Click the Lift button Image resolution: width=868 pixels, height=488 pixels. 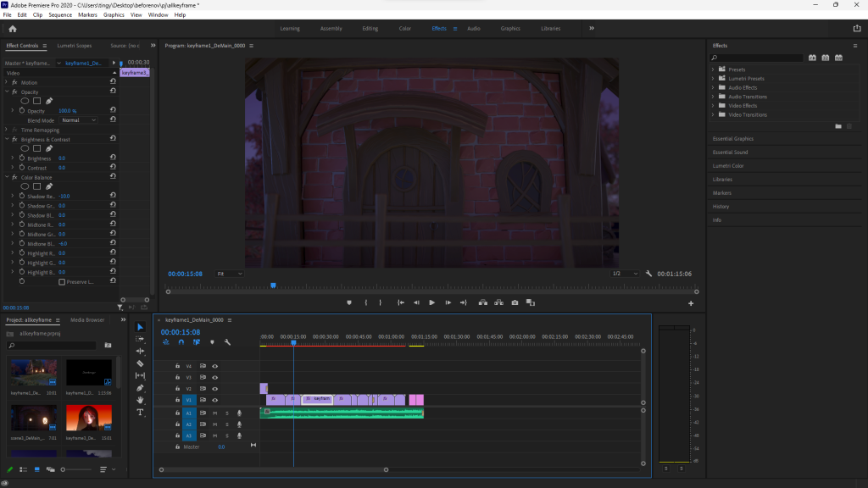483,302
